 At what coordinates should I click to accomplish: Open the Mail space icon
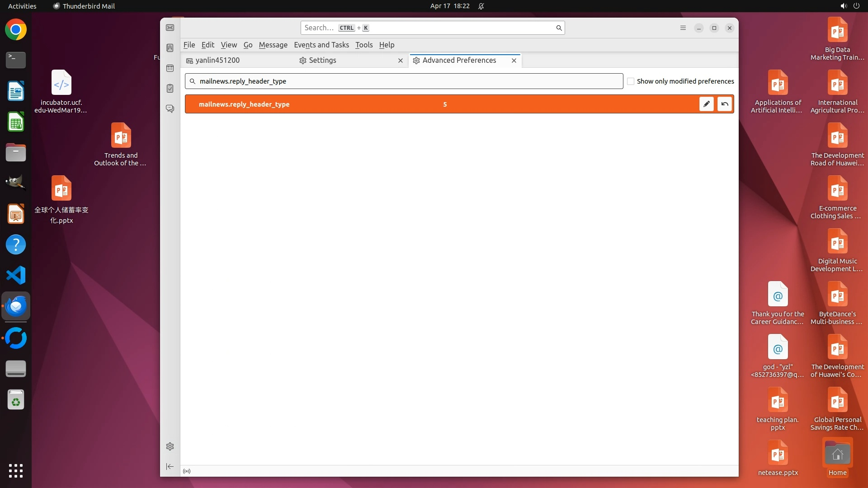170,28
